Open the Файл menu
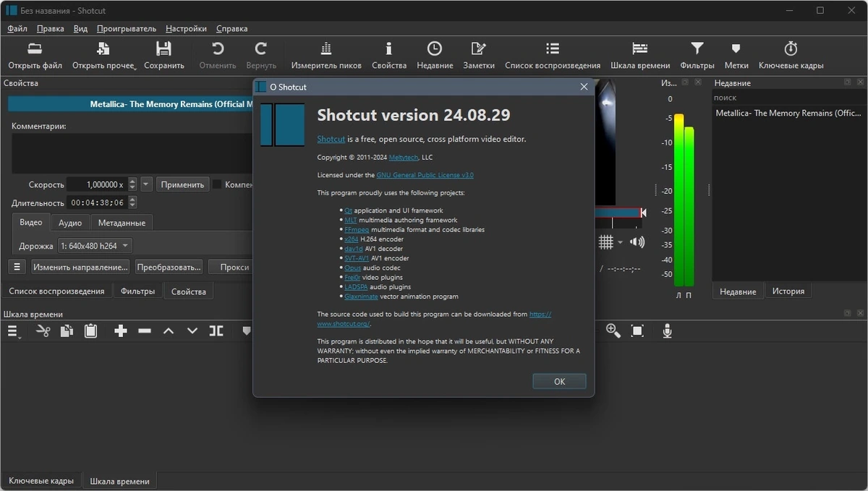 tap(17, 29)
